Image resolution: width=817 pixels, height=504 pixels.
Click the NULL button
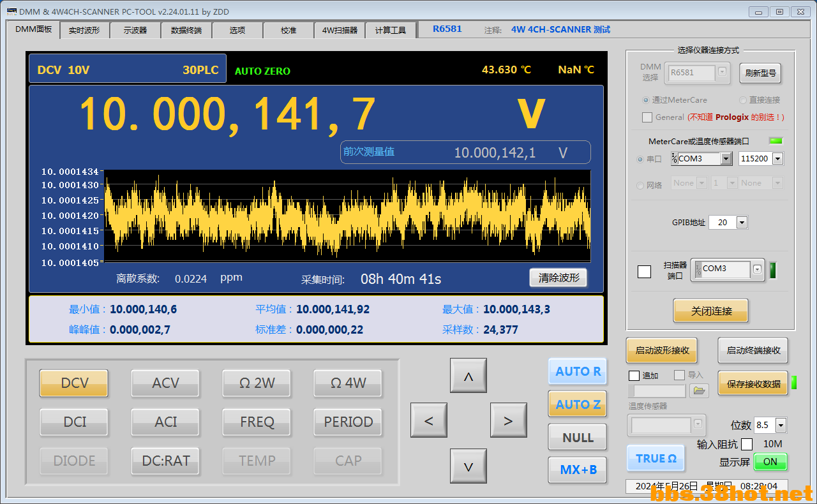pos(578,438)
